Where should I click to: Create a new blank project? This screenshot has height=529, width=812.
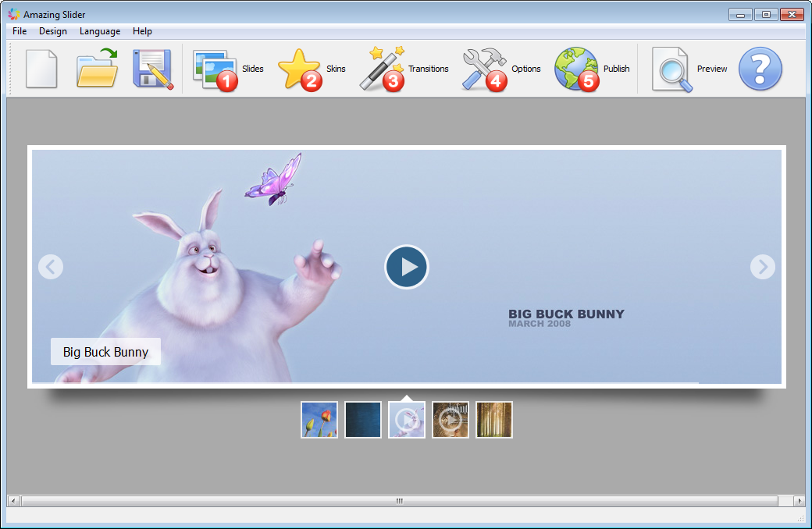(x=41, y=69)
